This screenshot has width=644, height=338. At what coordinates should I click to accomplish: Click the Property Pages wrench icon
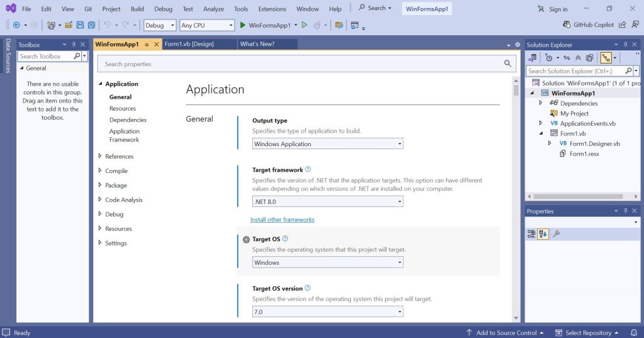[557, 234]
